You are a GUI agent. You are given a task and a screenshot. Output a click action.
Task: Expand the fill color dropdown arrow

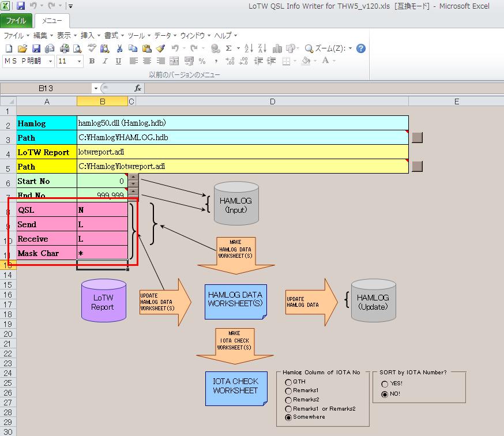pos(315,61)
